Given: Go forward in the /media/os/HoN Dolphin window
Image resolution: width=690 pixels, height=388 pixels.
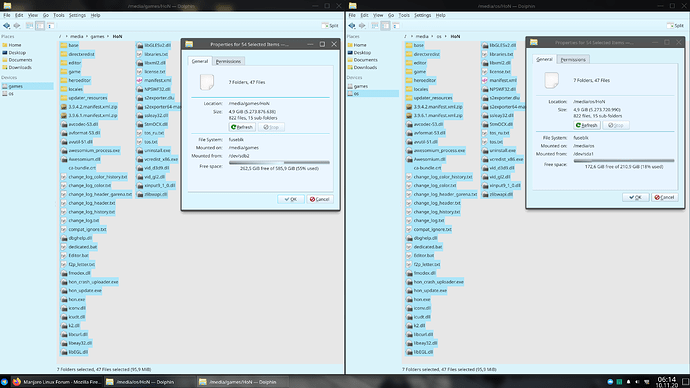Looking at the screenshot, I should (x=362, y=26).
